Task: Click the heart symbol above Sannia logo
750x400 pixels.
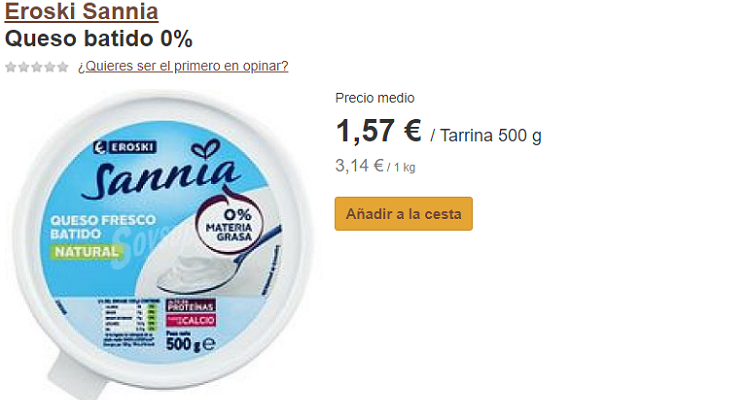Action: click(206, 149)
